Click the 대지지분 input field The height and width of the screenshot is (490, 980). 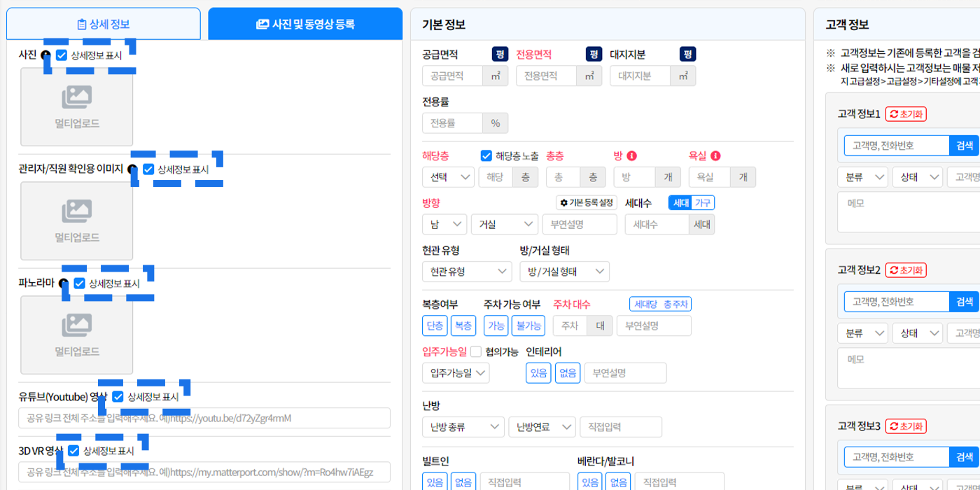pos(640,76)
